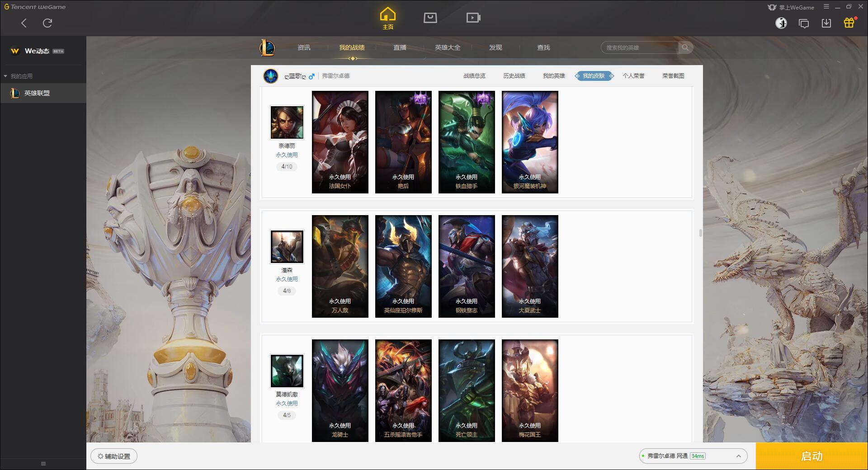This screenshot has height=470, width=868.
Task: Open the download manager icon
Action: 826,23
